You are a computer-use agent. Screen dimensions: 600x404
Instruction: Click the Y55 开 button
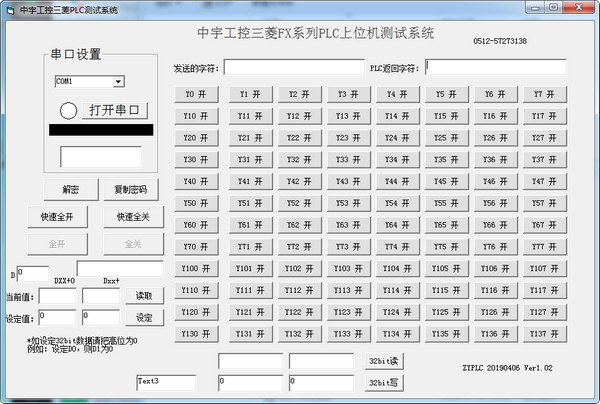tap(447, 204)
